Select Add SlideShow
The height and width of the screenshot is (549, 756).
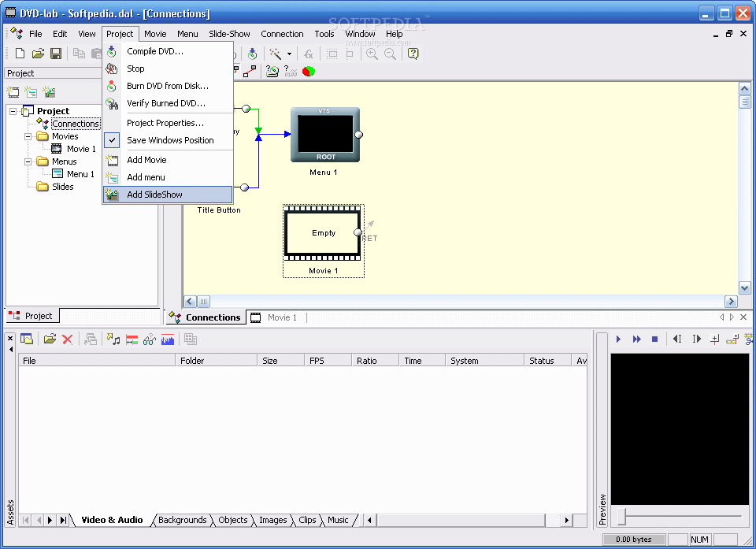(168, 195)
